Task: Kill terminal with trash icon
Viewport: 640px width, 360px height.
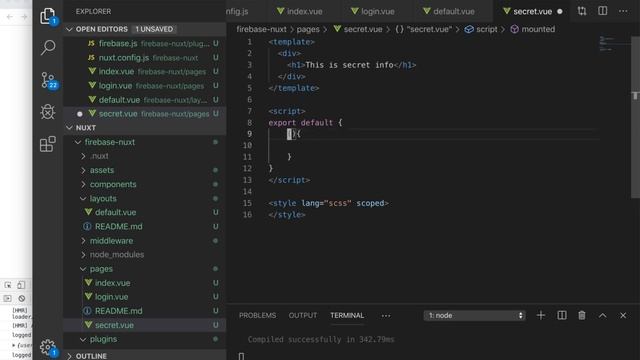Action: coord(582,315)
